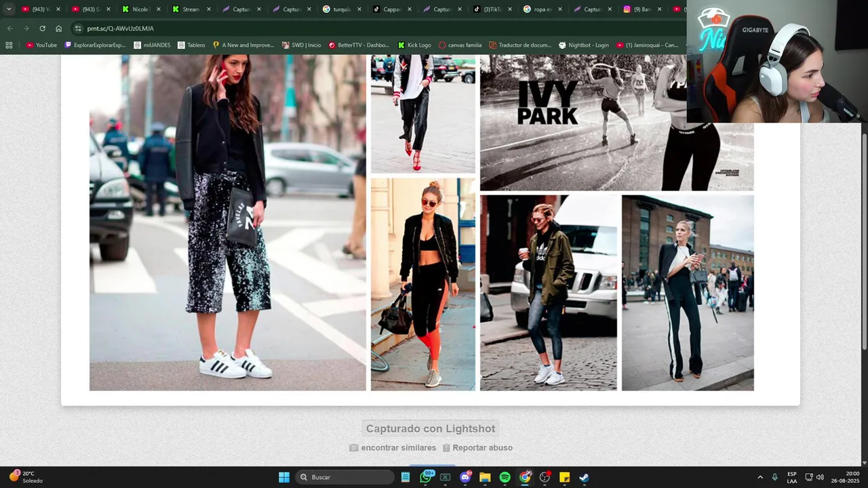Open the canvas familia bookmark
Viewport: 868px width, 488px height.
[460, 45]
